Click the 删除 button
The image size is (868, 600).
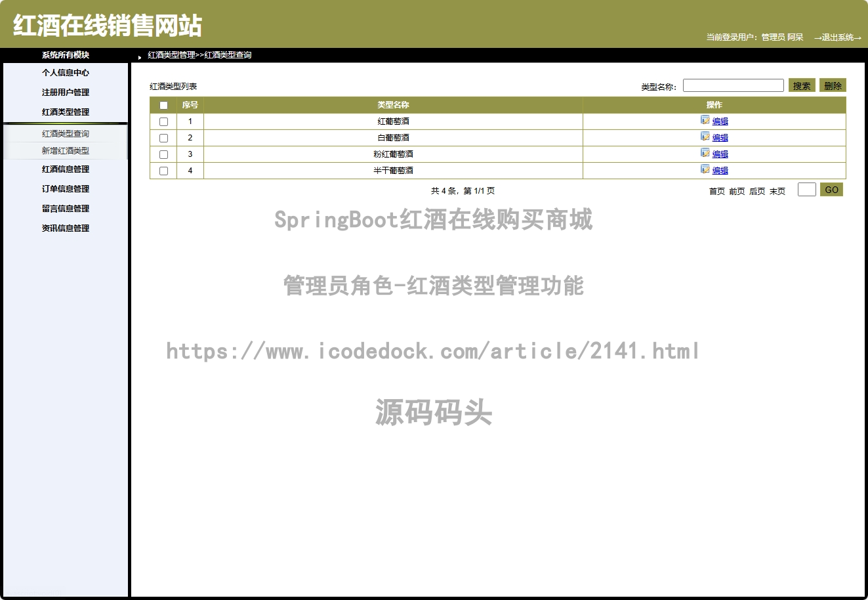coord(833,85)
